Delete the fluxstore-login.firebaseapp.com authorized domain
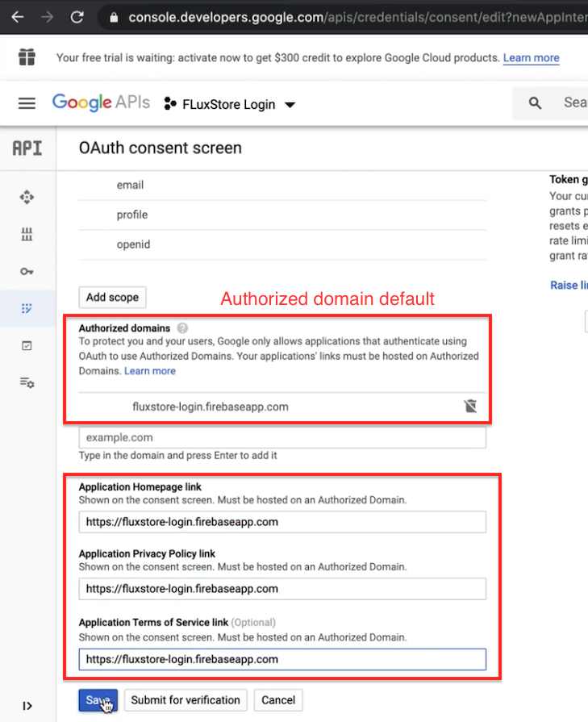The width and height of the screenshot is (588, 722). [471, 407]
